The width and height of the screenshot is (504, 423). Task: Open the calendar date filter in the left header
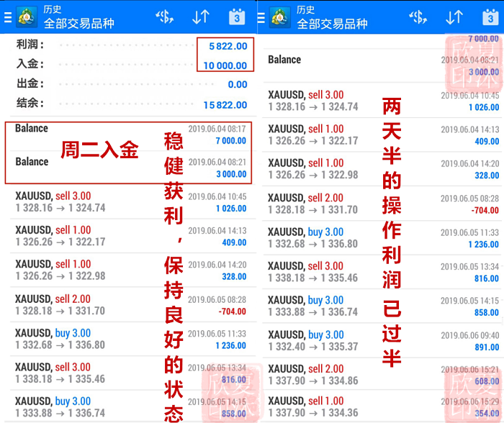click(237, 17)
